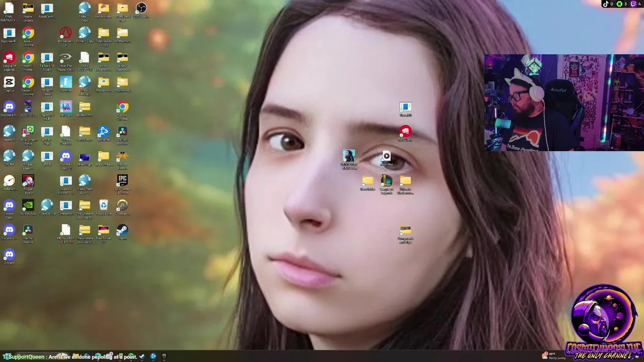Open the BigscreenR desktop shortcut
The image size is (644, 362).
tap(9, 33)
